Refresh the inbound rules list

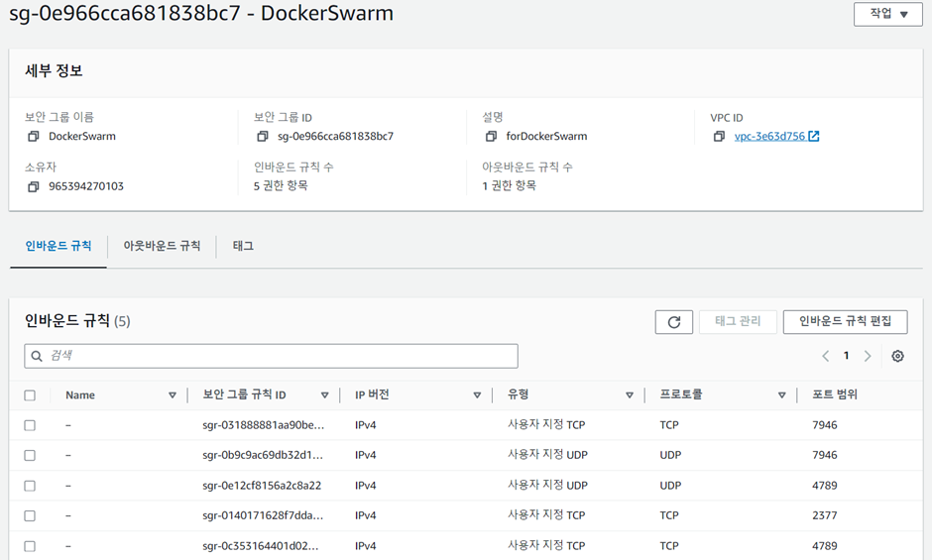click(673, 321)
